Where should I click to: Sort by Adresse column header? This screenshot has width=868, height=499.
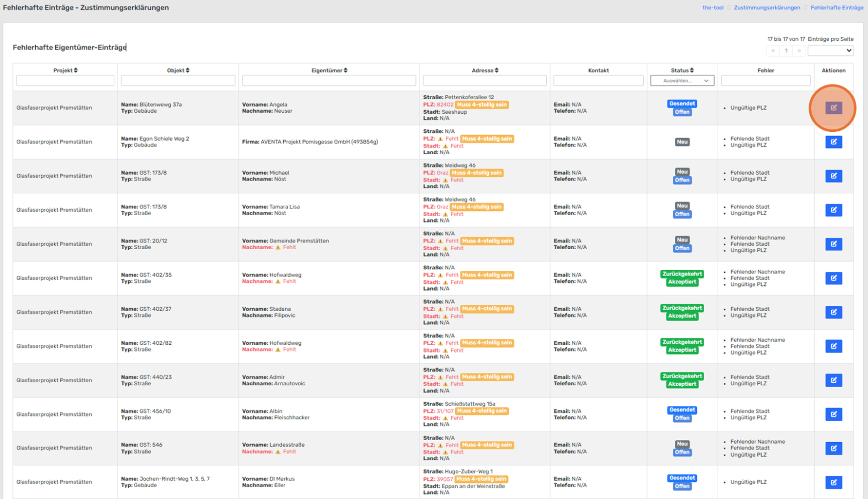[x=485, y=70]
